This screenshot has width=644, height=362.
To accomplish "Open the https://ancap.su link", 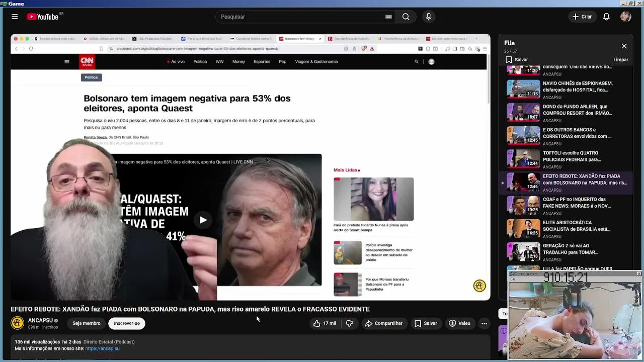I will click(102, 348).
